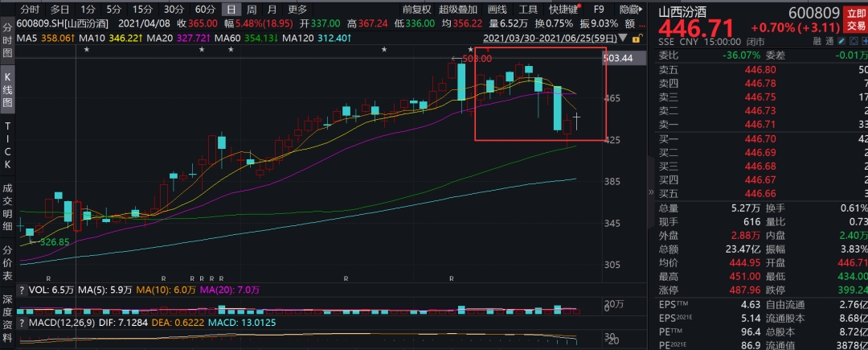The height and width of the screenshot is (350, 868).
Task: Open the 超级叠加 overlay menu
Action: coord(458,9)
